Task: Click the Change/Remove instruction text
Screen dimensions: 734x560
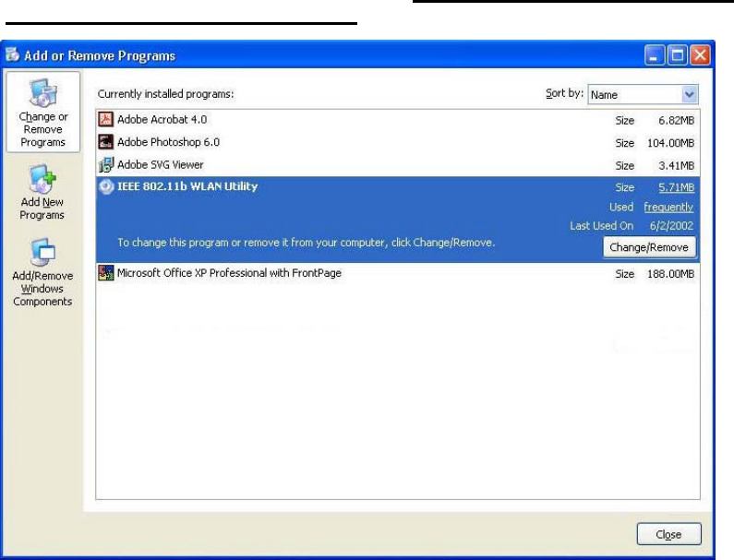Action: pos(307,243)
